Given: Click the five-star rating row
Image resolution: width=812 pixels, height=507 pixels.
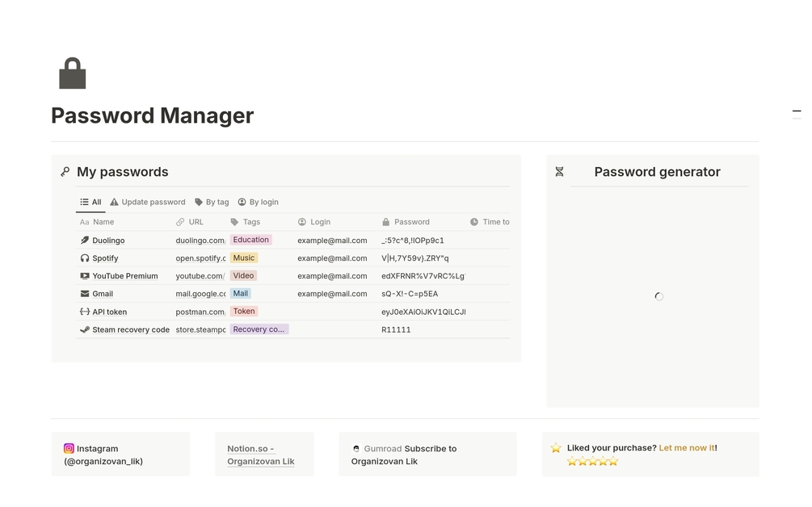Looking at the screenshot, I should click(x=592, y=461).
